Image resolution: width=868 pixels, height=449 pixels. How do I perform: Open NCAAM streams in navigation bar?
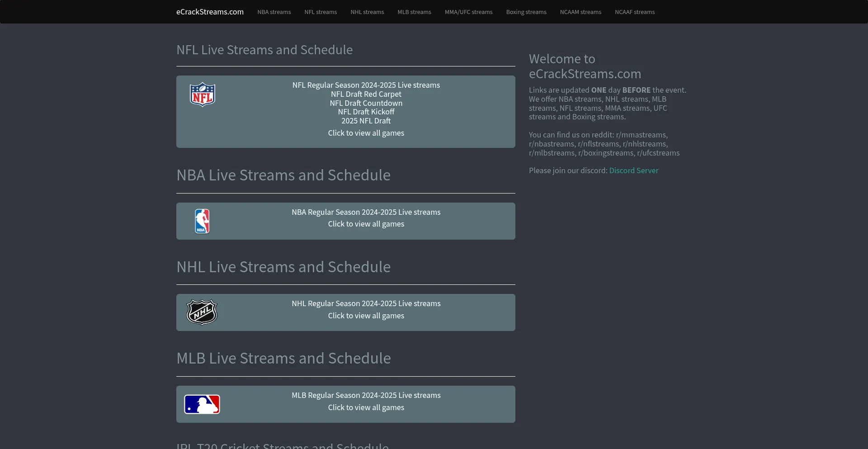pos(580,12)
